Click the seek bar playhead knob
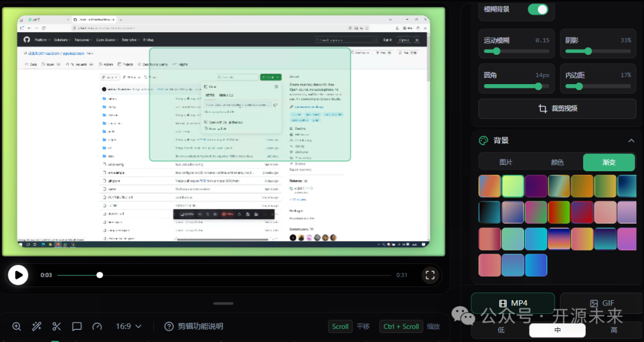Viewport: 644px width, 342px height. pyautogui.click(x=100, y=275)
